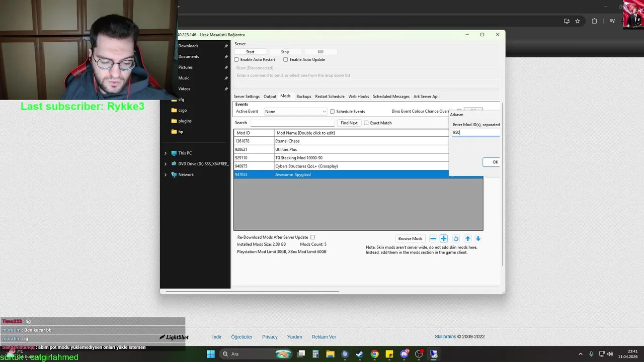
Task: Switch to Server Settings tab
Action: point(247,97)
